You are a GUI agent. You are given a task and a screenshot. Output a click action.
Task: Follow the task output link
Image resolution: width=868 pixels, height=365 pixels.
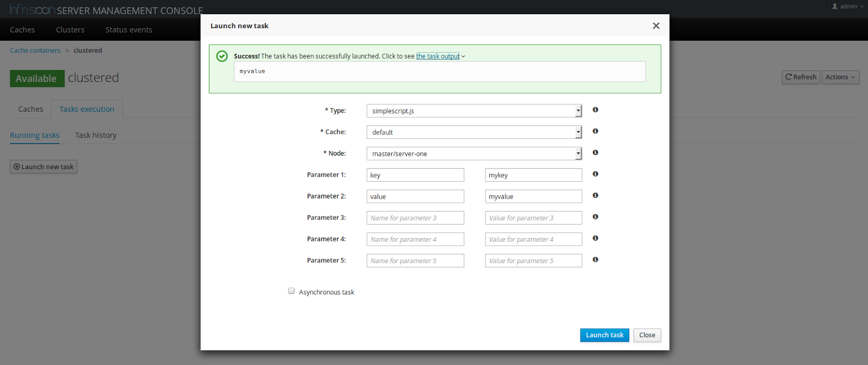point(438,56)
